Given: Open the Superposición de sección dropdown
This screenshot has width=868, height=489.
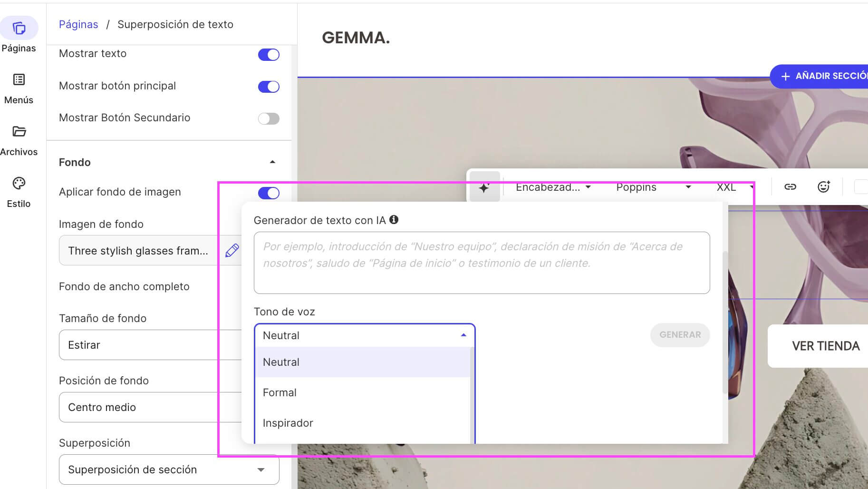Looking at the screenshot, I should (169, 469).
